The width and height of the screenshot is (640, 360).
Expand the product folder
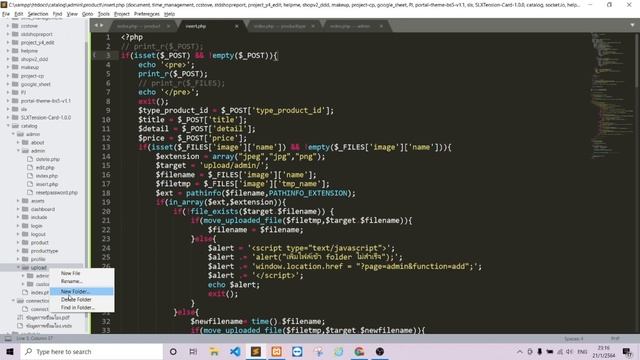pos(18,242)
